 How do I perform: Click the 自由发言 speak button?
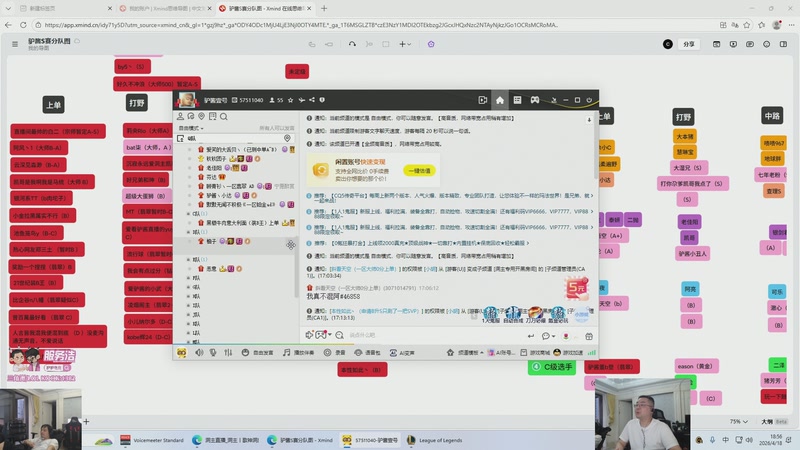(x=258, y=353)
